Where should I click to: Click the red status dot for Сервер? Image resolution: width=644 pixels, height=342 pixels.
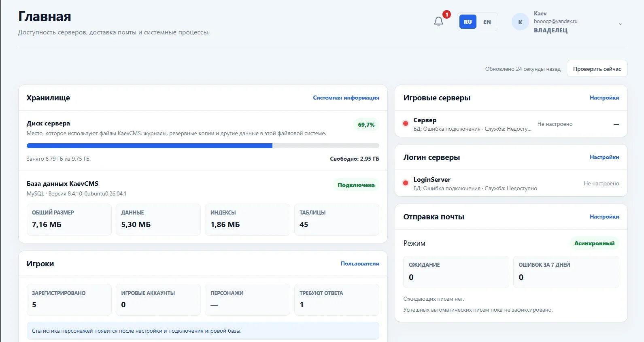point(406,123)
